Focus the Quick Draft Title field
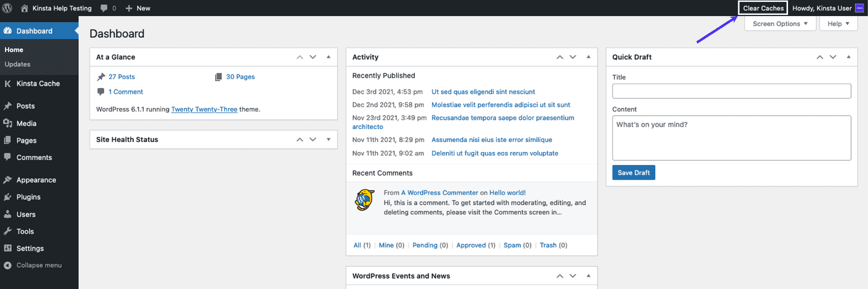 pyautogui.click(x=732, y=91)
